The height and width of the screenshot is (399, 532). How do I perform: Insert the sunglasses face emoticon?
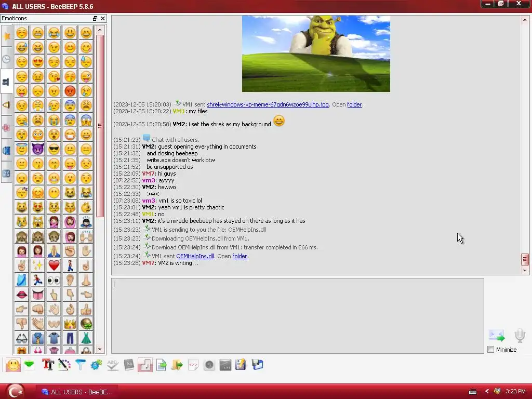coord(54,149)
